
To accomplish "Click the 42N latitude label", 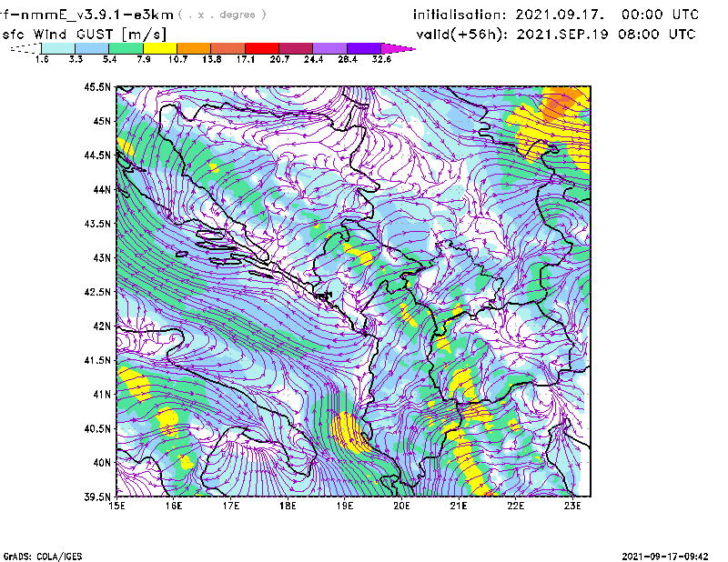I will pyautogui.click(x=102, y=326).
